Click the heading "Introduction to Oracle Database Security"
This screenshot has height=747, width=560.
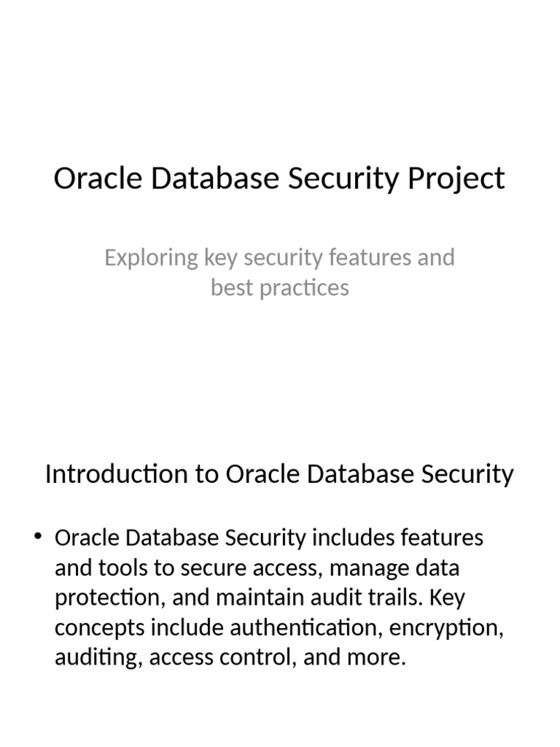coord(279,474)
